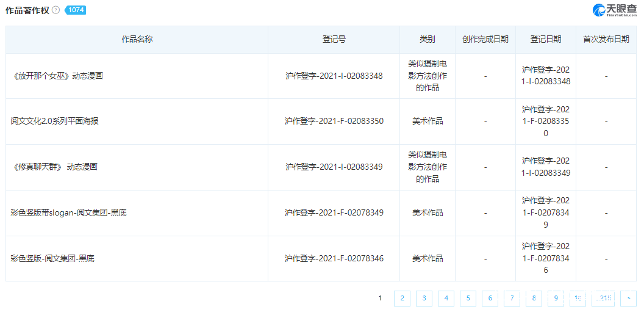The width and height of the screenshot is (644, 312).
Task: Jump to page 3
Action: tap(424, 298)
